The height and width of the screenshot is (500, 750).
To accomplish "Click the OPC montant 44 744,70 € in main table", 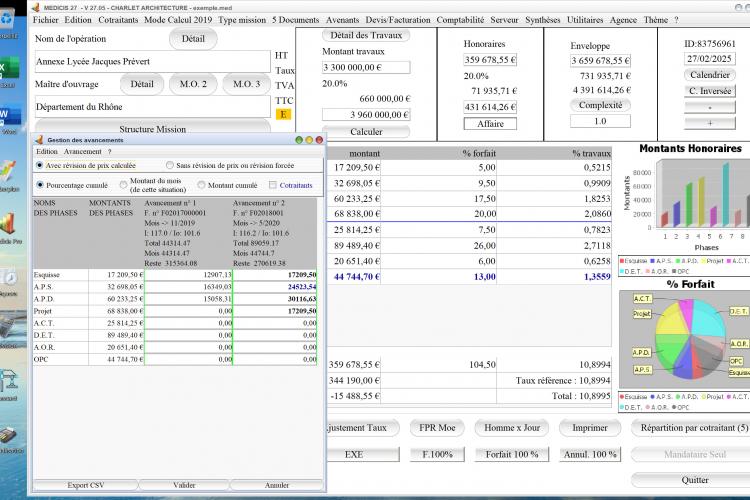I will [x=356, y=277].
